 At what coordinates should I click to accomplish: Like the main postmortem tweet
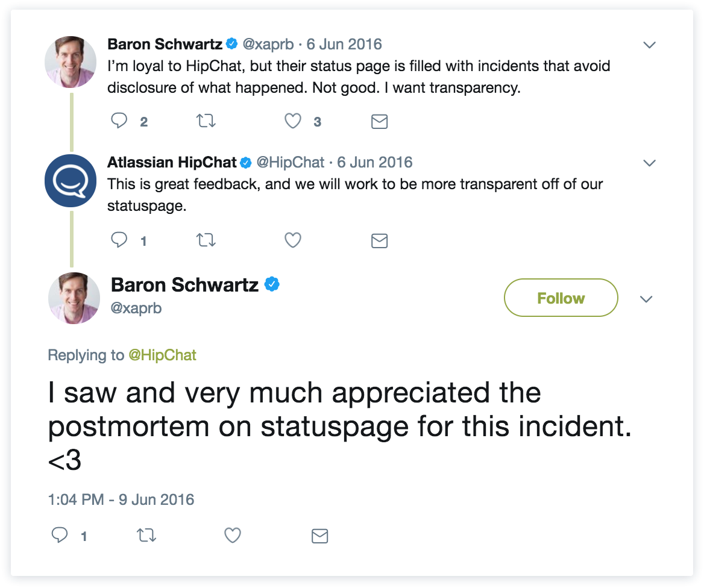point(233,535)
